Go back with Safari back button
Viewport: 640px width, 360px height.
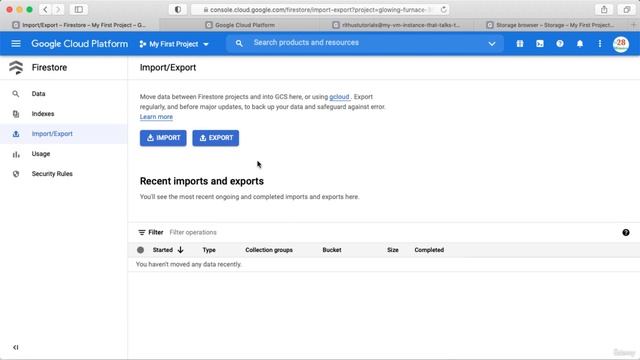[45, 9]
